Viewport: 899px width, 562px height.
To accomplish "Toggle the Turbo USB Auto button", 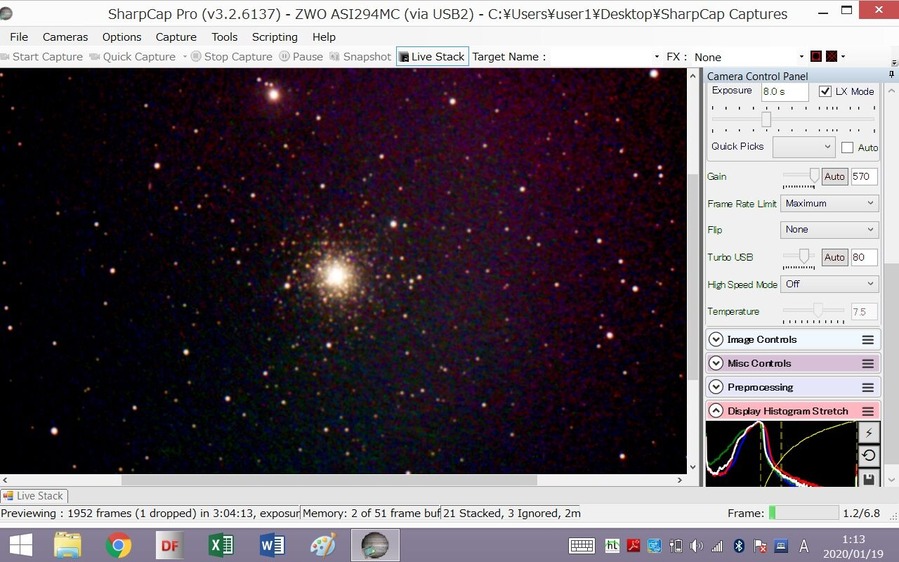I will [834, 257].
